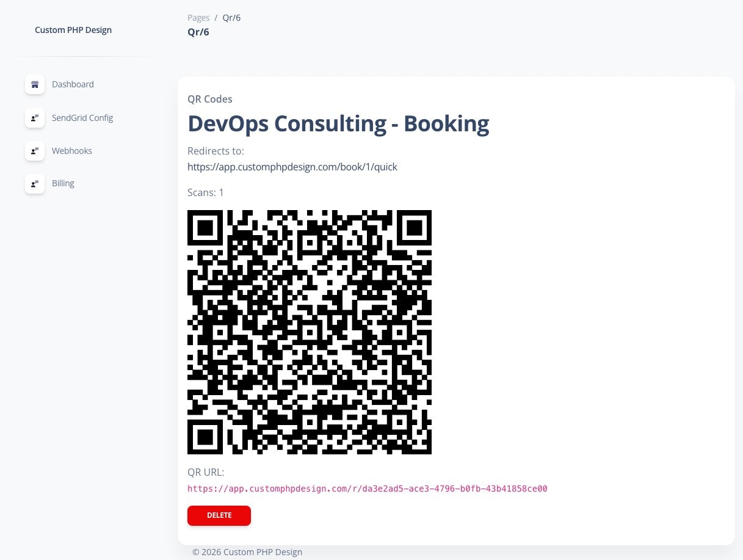Open the Qr/6 breadcrumb item
743x560 pixels.
231,17
